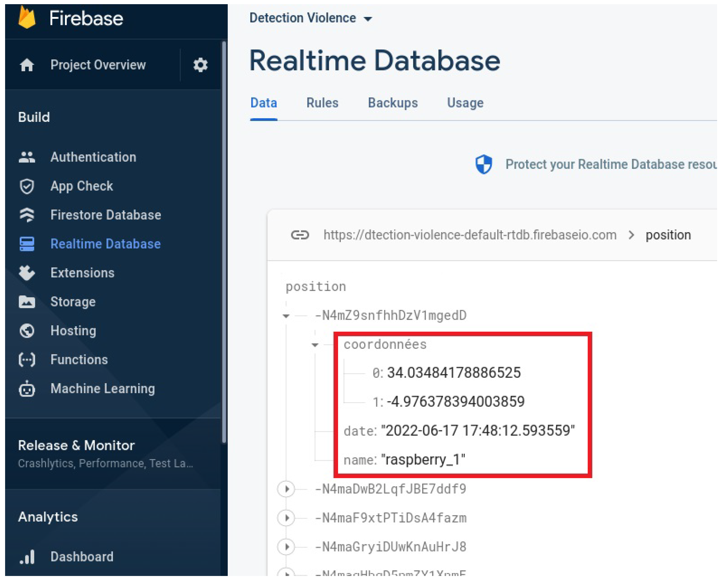
Task: Open Project Overview
Action: pos(98,65)
